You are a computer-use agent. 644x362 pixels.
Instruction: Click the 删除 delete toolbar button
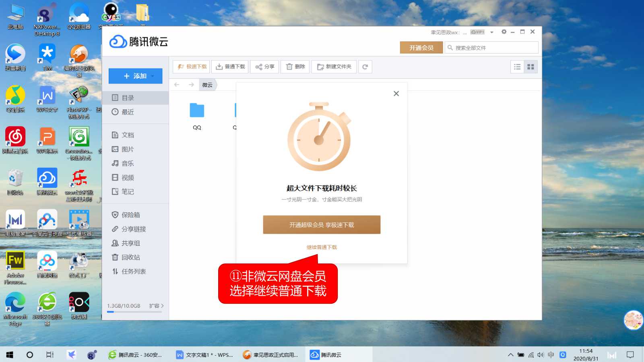(295, 67)
